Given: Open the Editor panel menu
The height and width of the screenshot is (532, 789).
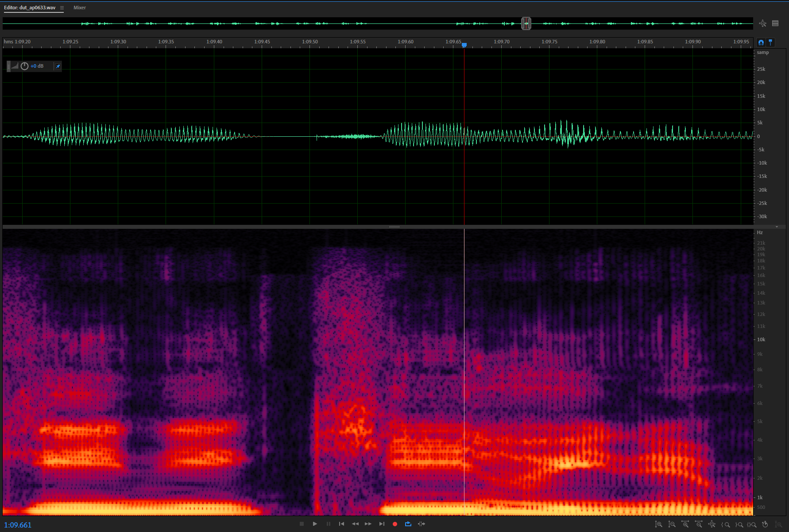Looking at the screenshot, I should [x=62, y=8].
